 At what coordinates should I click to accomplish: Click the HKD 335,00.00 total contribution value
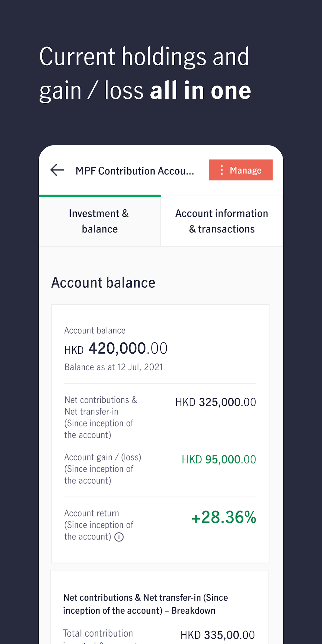point(218,635)
